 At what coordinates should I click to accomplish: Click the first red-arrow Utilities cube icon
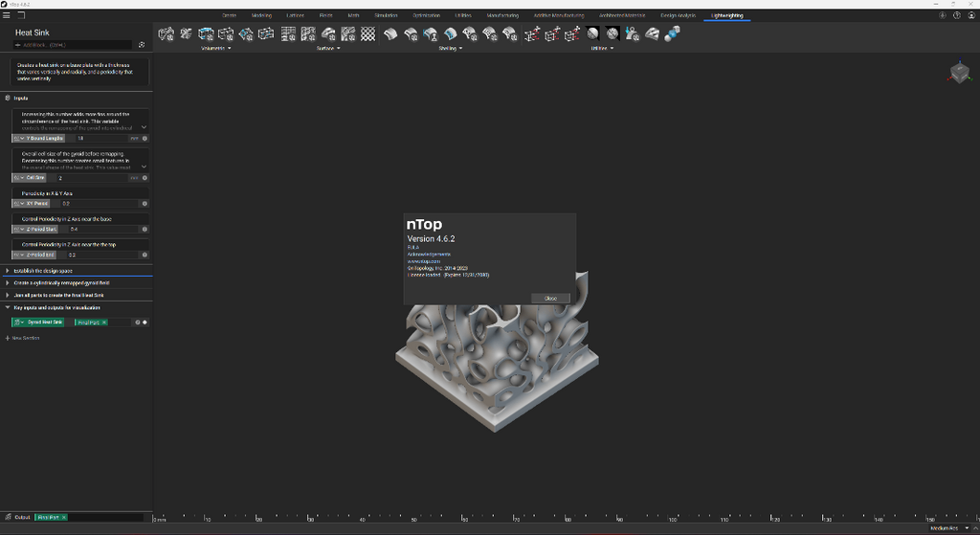(x=532, y=33)
